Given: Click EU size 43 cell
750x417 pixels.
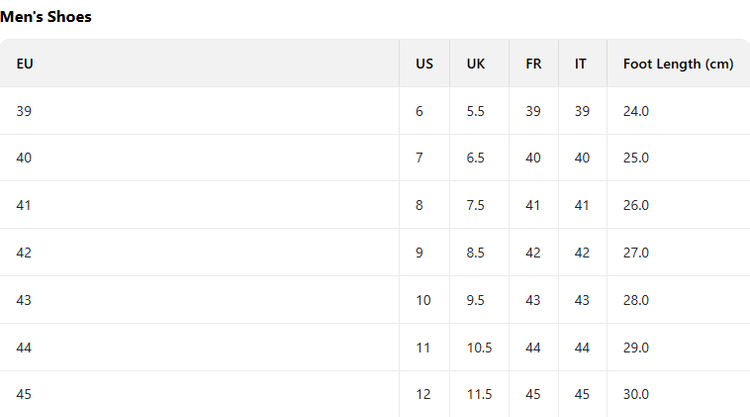Looking at the screenshot, I should (24, 300).
